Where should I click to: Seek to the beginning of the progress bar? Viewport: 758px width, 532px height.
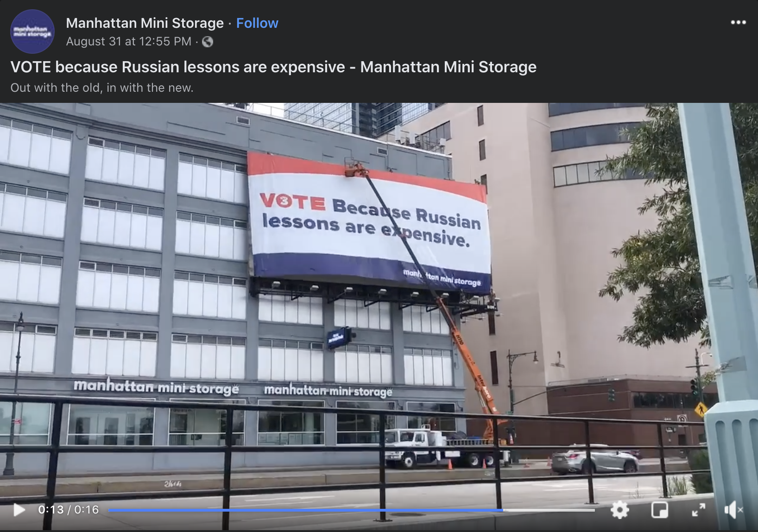[110, 510]
